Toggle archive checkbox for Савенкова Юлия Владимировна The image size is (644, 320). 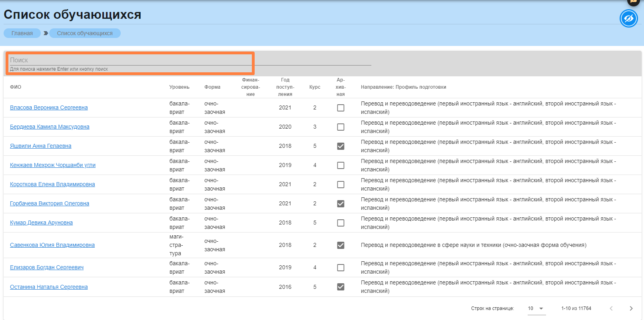click(341, 245)
